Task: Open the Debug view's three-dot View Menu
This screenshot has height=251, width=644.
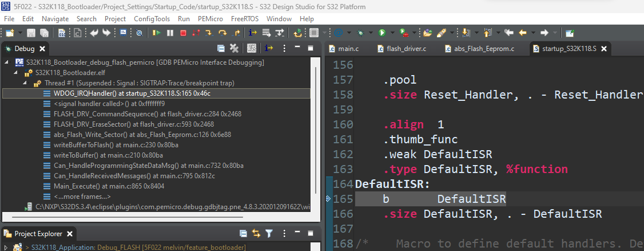Action: click(284, 49)
